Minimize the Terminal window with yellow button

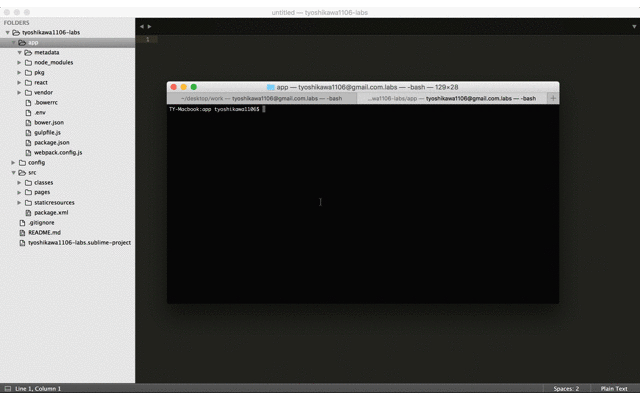coord(183,87)
